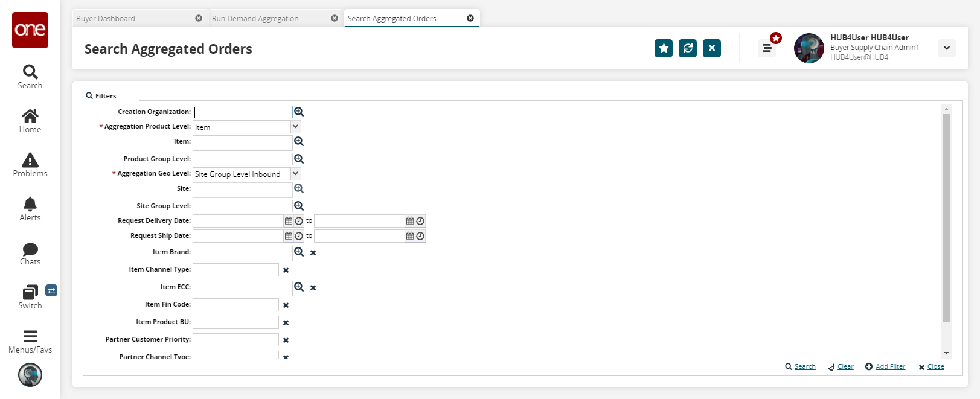Open Request Delivery Date start time clock

[299, 221]
